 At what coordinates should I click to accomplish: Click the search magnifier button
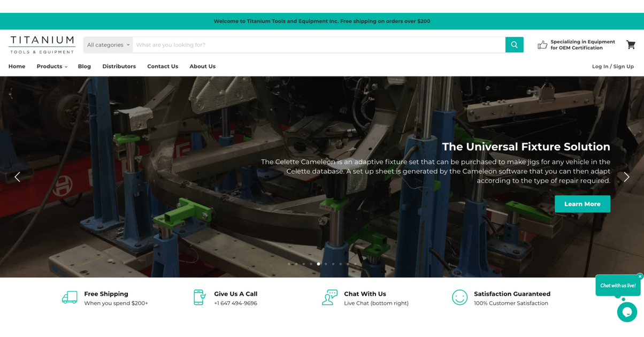[x=514, y=45]
